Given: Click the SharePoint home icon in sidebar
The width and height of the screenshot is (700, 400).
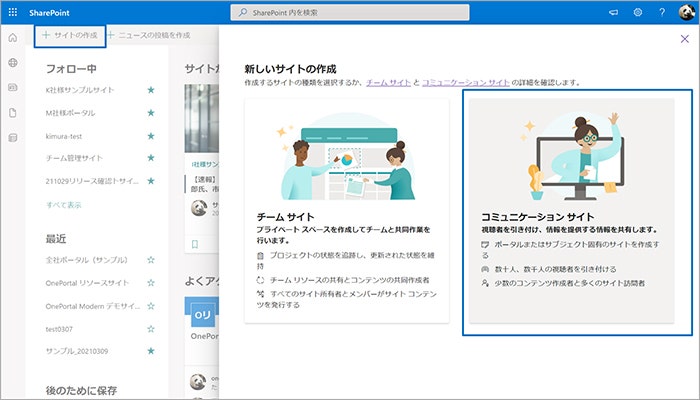Looking at the screenshot, I should pos(13,38).
